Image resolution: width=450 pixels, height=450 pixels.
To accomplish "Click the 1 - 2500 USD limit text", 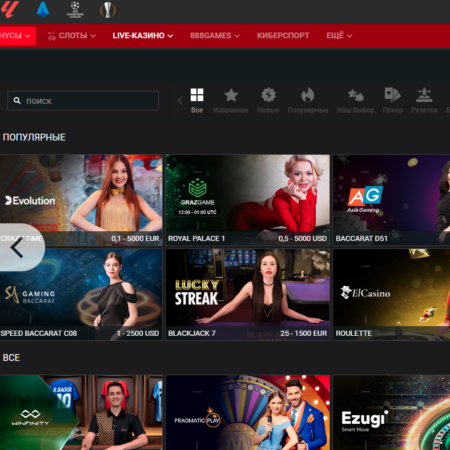I will [138, 333].
